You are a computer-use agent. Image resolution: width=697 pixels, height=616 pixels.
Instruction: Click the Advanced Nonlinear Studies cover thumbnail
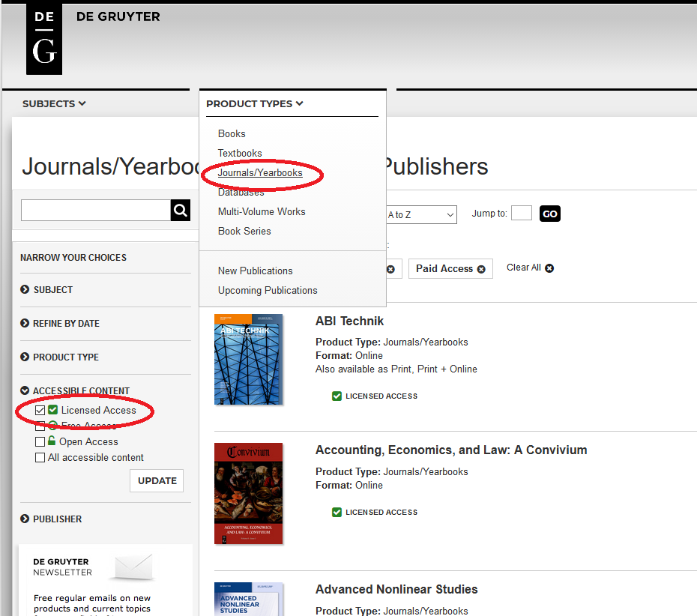249,599
